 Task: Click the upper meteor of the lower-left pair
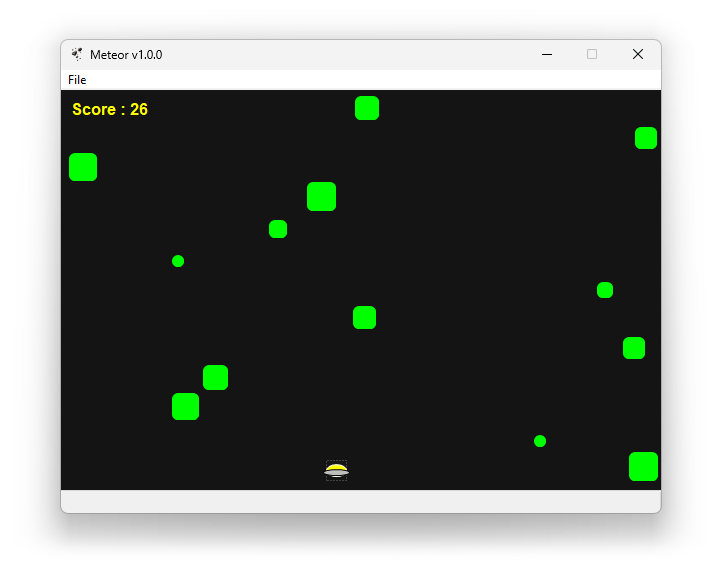tap(215, 377)
